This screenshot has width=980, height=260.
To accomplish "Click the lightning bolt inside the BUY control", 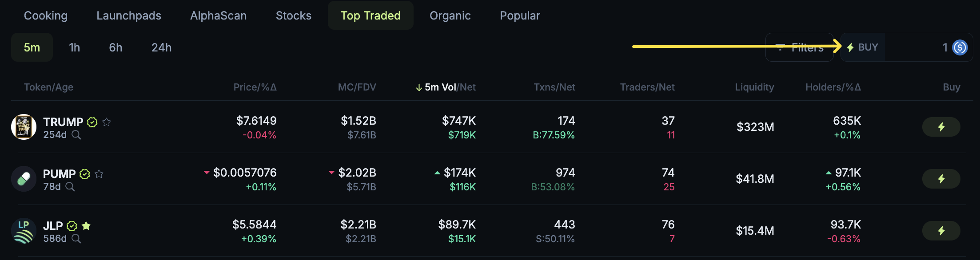I will click(850, 47).
